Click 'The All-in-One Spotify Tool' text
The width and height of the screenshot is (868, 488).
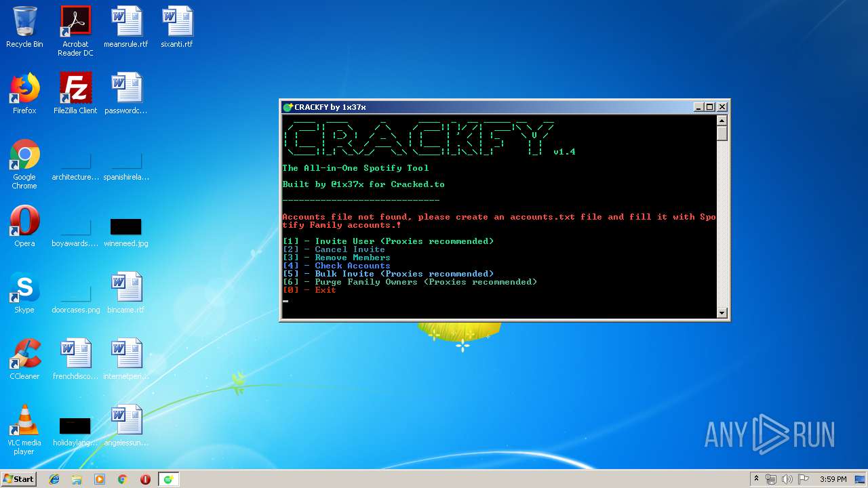[355, 168]
